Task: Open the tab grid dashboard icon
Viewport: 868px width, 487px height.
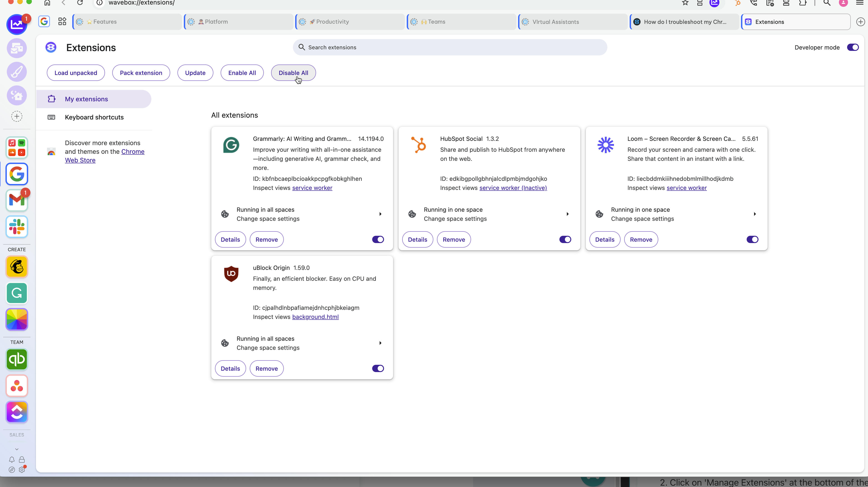Action: [62, 22]
